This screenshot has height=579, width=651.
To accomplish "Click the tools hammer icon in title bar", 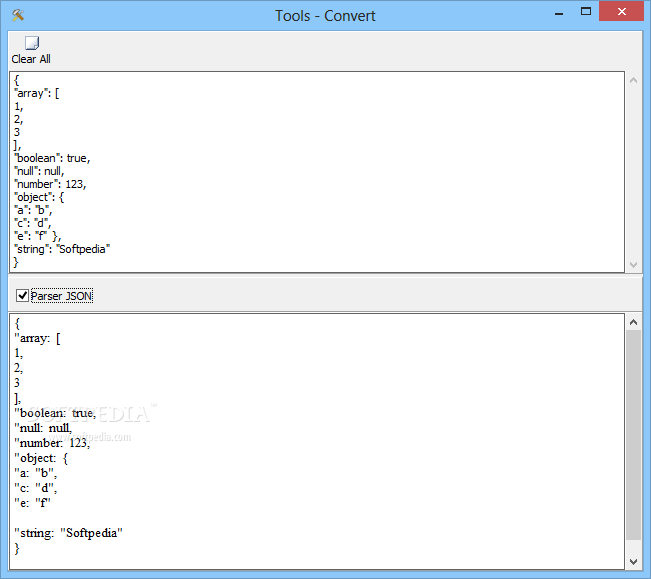I will 18,15.
